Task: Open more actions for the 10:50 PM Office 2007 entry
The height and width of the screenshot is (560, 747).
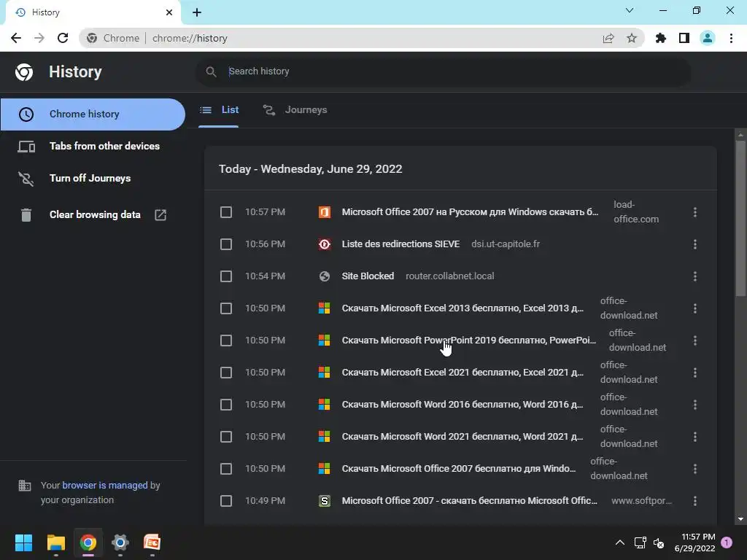Action: pos(695,469)
